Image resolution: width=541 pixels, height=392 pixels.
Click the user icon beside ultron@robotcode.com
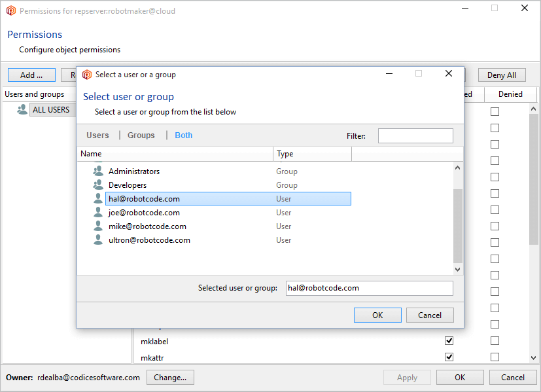98,240
